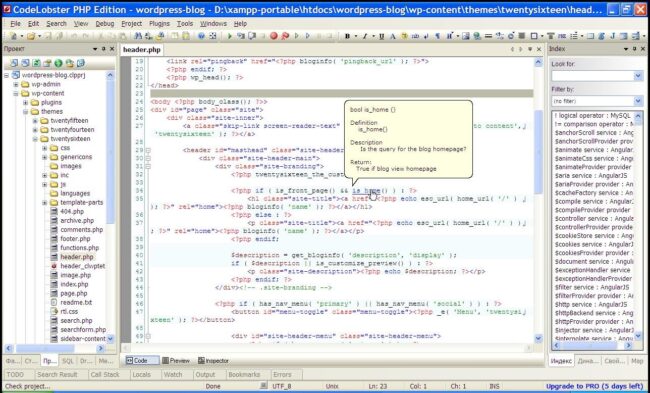Select rtl.css in project tree
The height and width of the screenshot is (393, 650).
pyautogui.click(x=69, y=311)
